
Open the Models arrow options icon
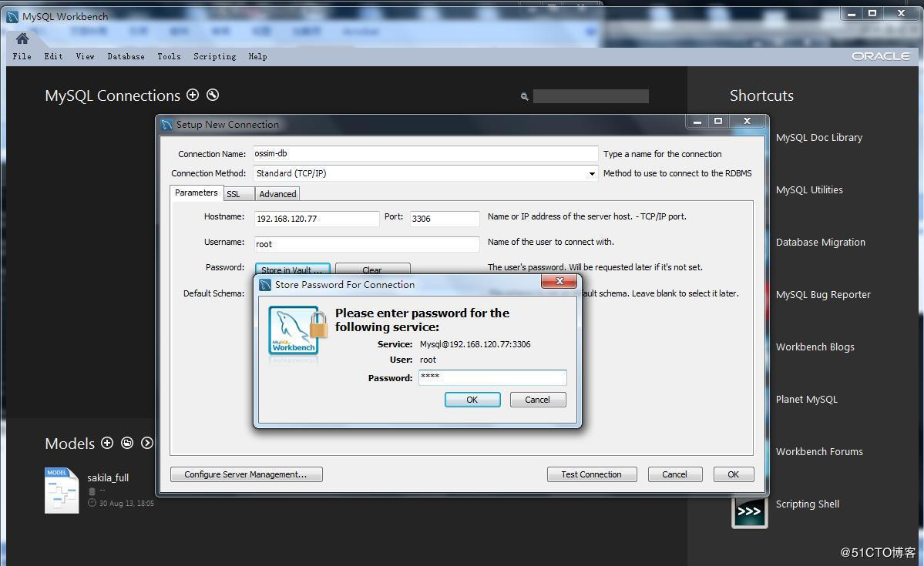(x=146, y=443)
